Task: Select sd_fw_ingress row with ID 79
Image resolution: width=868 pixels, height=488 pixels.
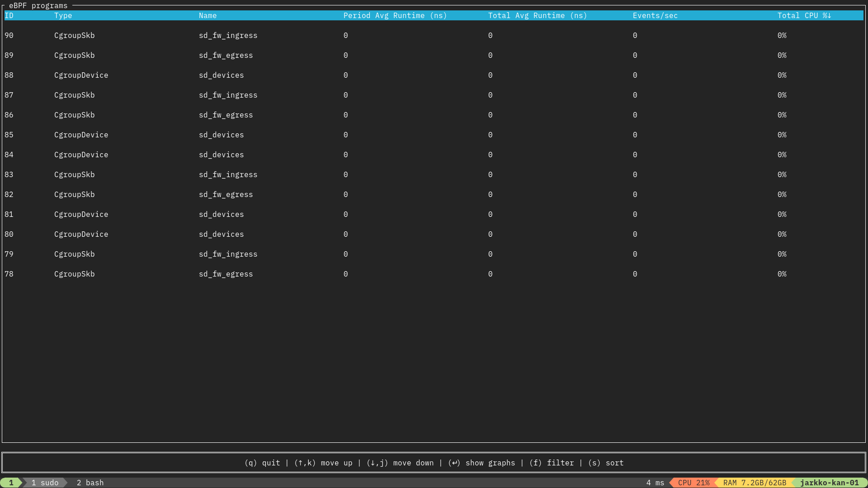Action: click(x=228, y=254)
